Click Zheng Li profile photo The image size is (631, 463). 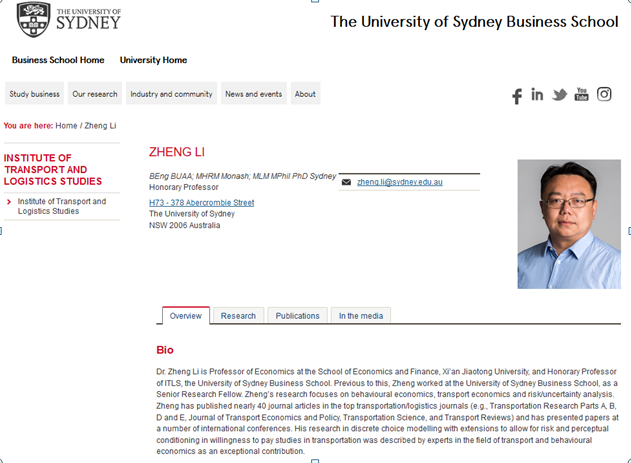(568, 224)
